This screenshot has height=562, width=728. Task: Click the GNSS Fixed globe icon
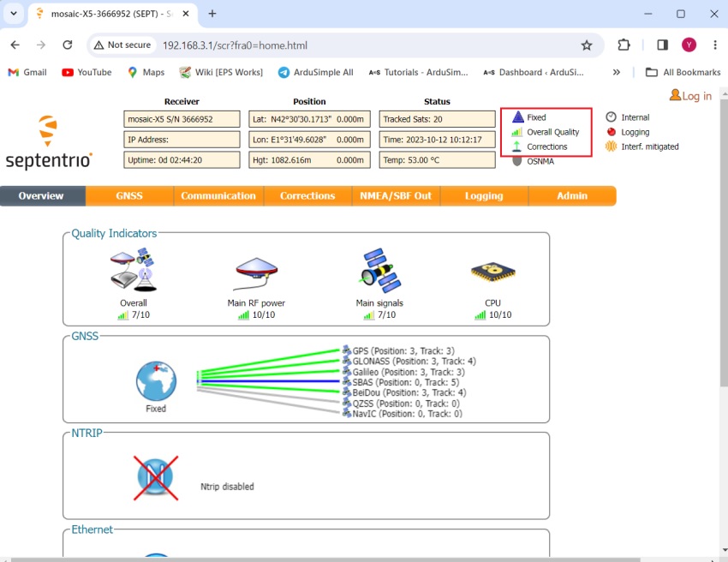(x=156, y=381)
